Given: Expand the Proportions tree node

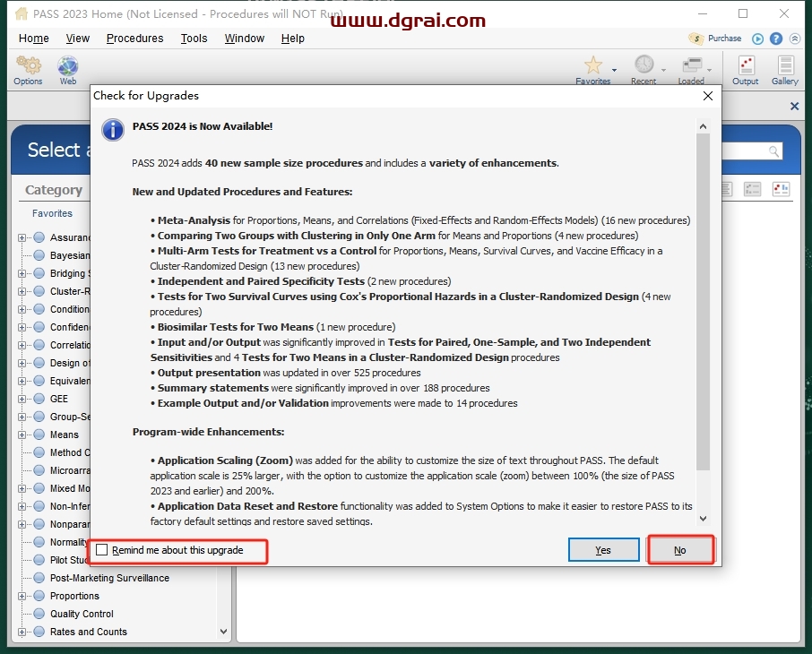Looking at the screenshot, I should click(x=22, y=596).
